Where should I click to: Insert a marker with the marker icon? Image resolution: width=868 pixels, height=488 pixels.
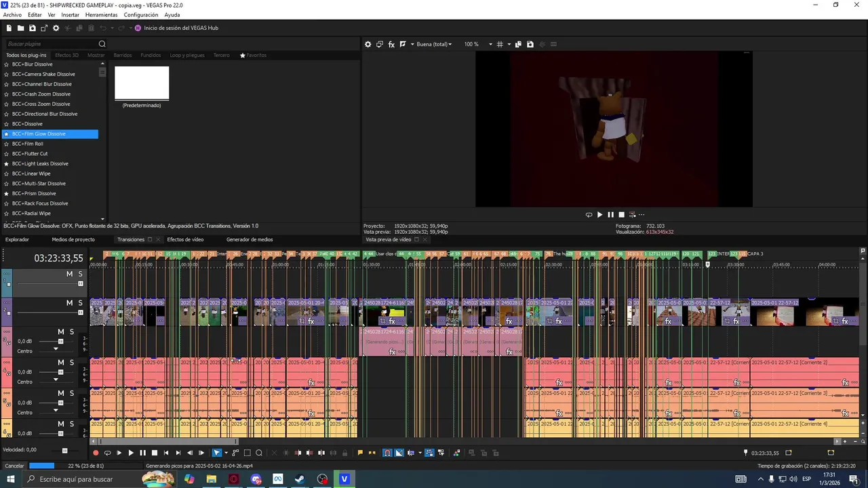pyautogui.click(x=360, y=453)
